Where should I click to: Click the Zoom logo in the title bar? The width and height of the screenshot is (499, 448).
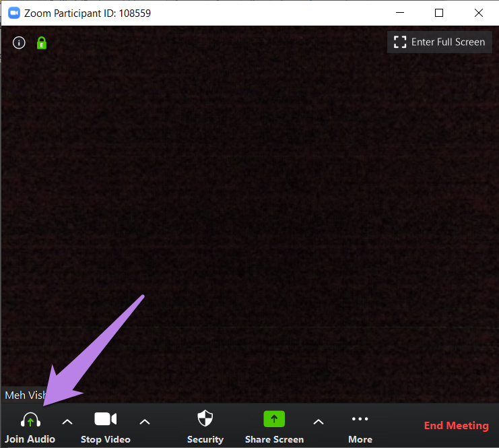click(x=13, y=13)
